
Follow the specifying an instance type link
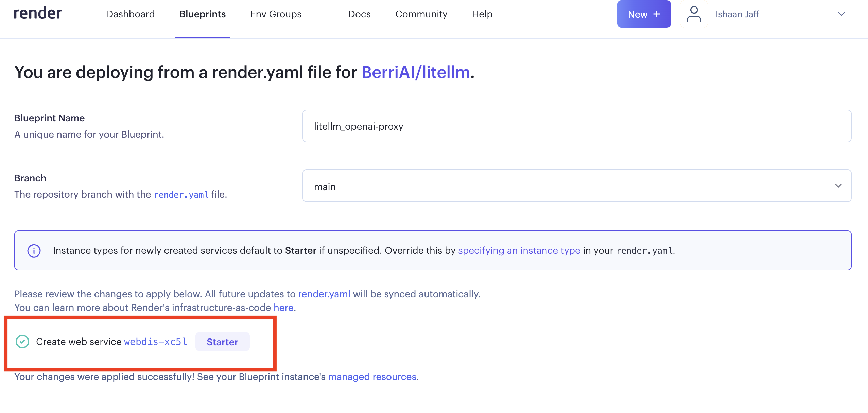pos(519,251)
